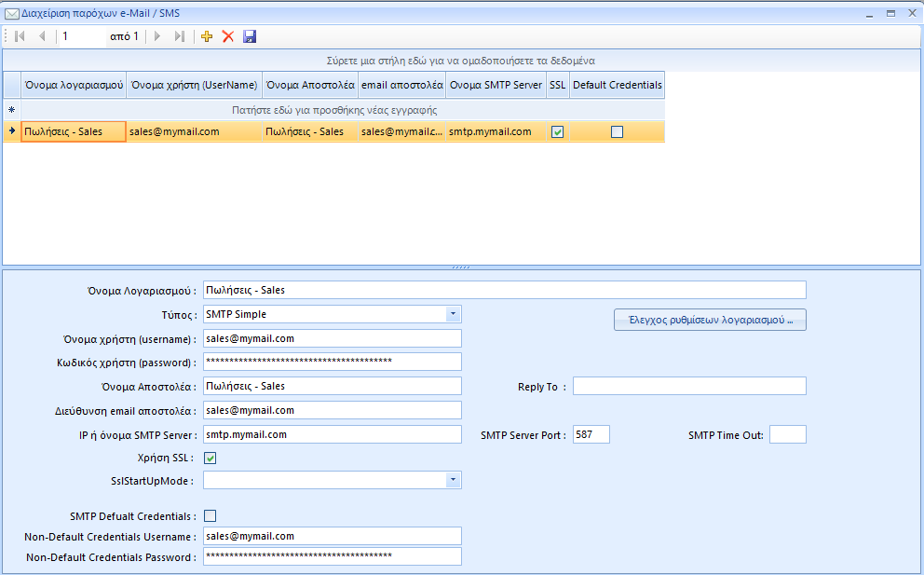The height and width of the screenshot is (575, 924).
Task: Uncheck the Χρήση SSL checkbox
Action: point(211,458)
